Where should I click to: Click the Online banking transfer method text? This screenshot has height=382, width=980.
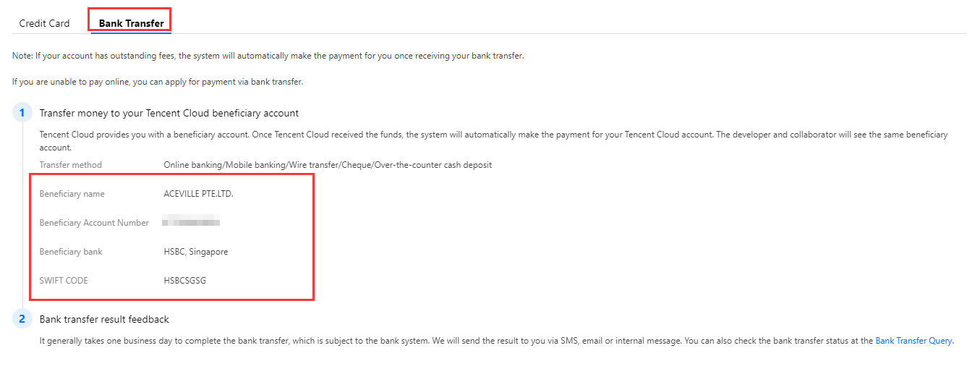328,165
